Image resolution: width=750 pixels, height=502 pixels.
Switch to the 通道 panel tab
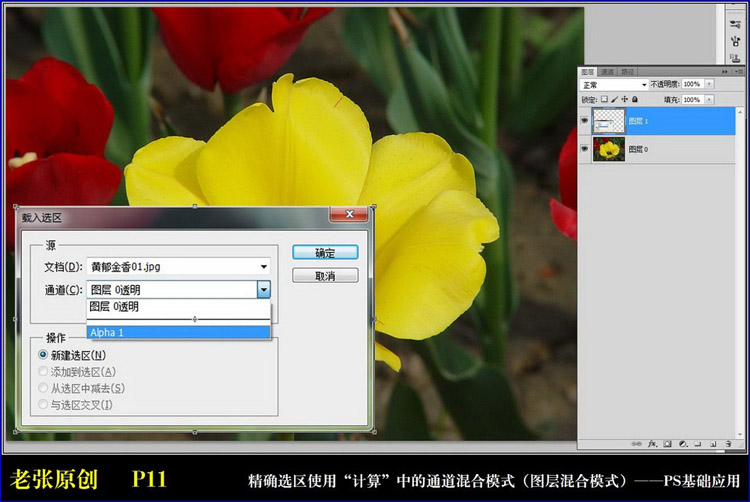click(607, 72)
